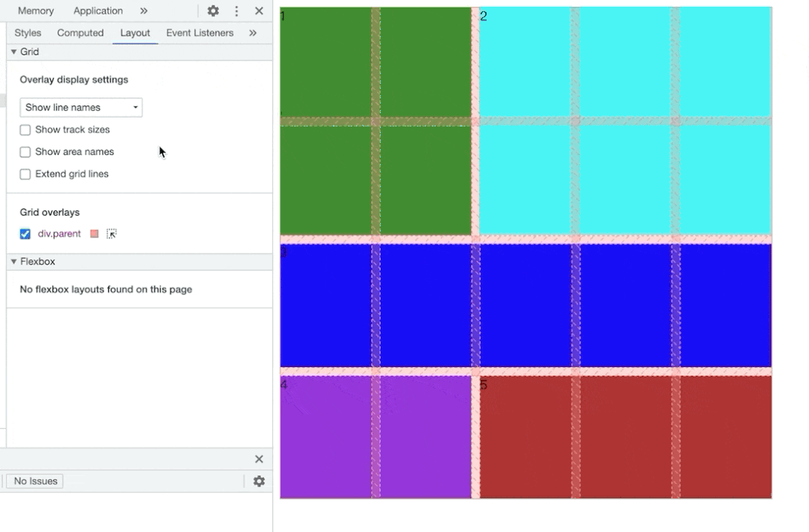Open div.parent overlay color swatch
809x532 pixels.
tap(94, 234)
